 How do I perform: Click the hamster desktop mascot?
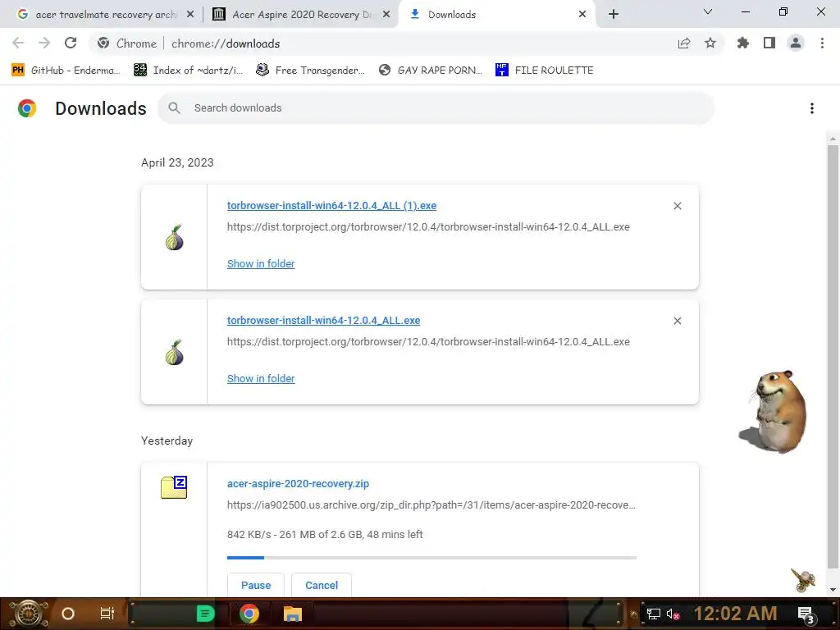click(x=773, y=412)
